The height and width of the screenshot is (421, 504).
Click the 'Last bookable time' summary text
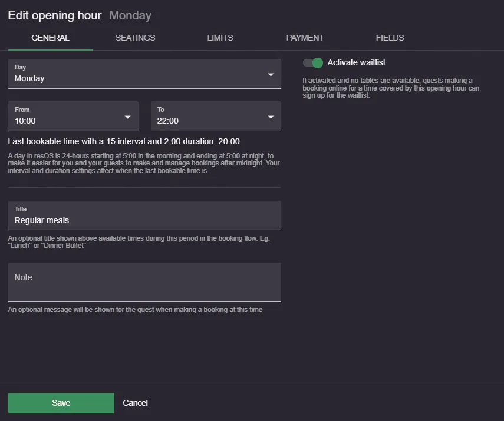[124, 141]
